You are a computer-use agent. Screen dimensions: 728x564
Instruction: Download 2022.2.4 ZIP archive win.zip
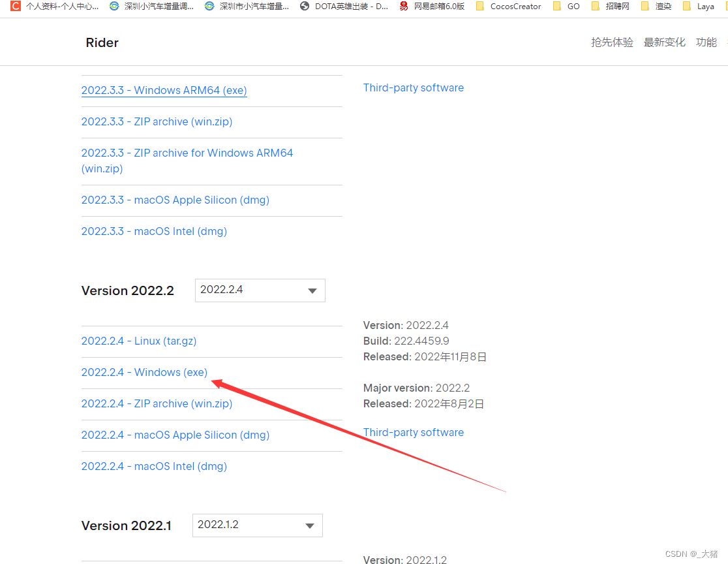(157, 403)
